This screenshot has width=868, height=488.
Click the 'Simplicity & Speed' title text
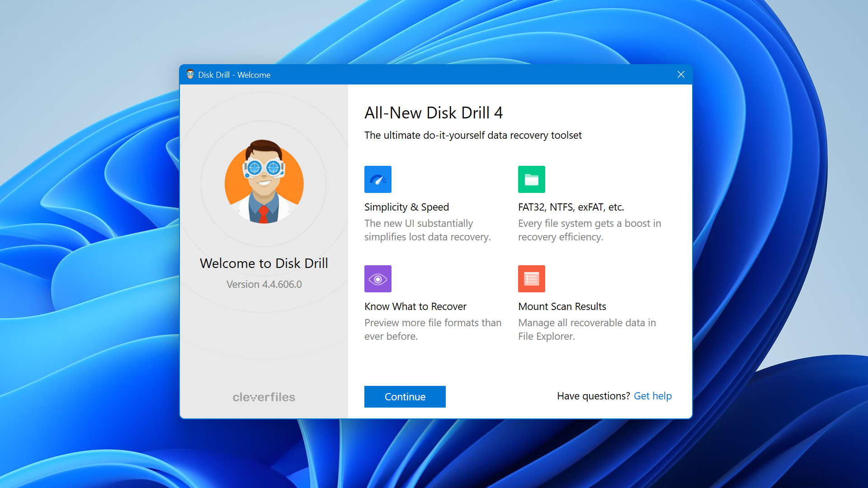406,207
